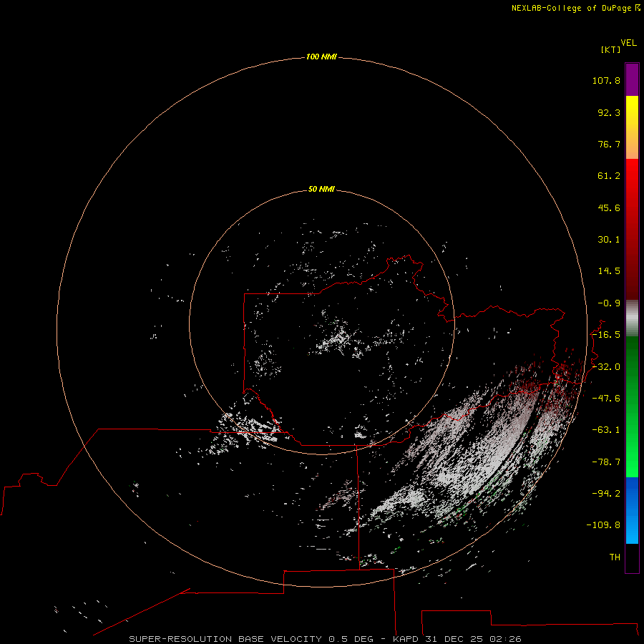The width and height of the screenshot is (644, 644).
Task: Pick the gray near-zero segment of velocity scale
Action: (x=632, y=318)
